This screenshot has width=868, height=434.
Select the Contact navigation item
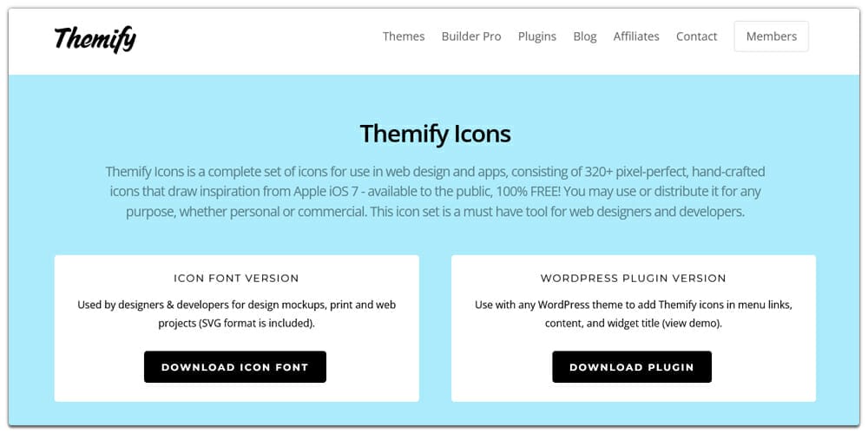coord(696,36)
